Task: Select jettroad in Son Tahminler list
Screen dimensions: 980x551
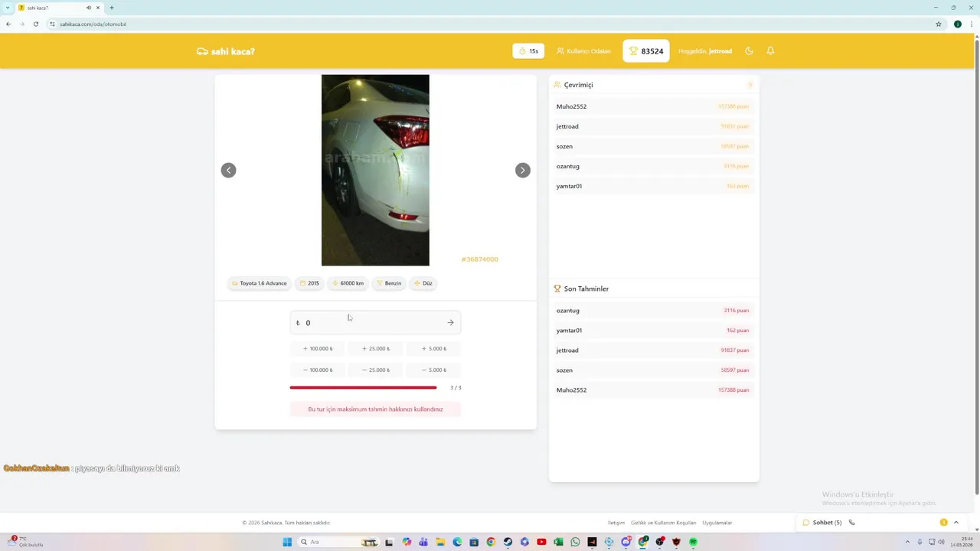Action: (654, 350)
